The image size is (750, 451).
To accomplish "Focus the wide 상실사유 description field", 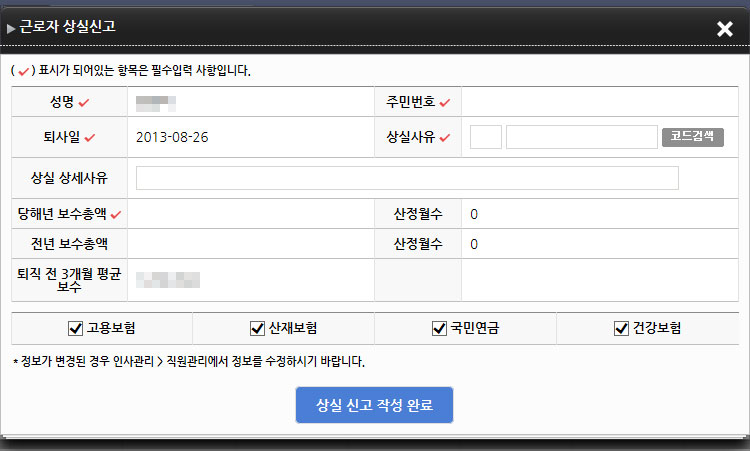I will point(580,137).
